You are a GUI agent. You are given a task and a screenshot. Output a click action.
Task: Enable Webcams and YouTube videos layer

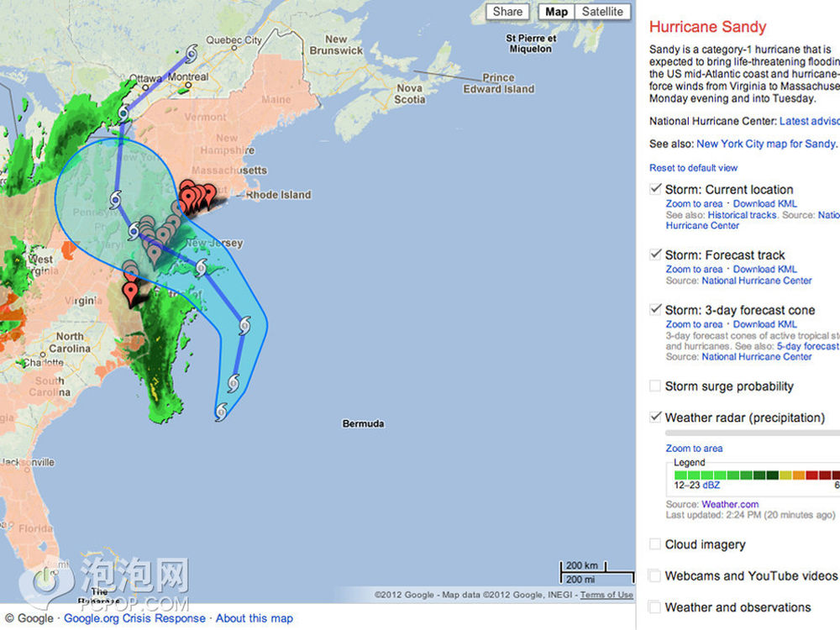(x=655, y=575)
